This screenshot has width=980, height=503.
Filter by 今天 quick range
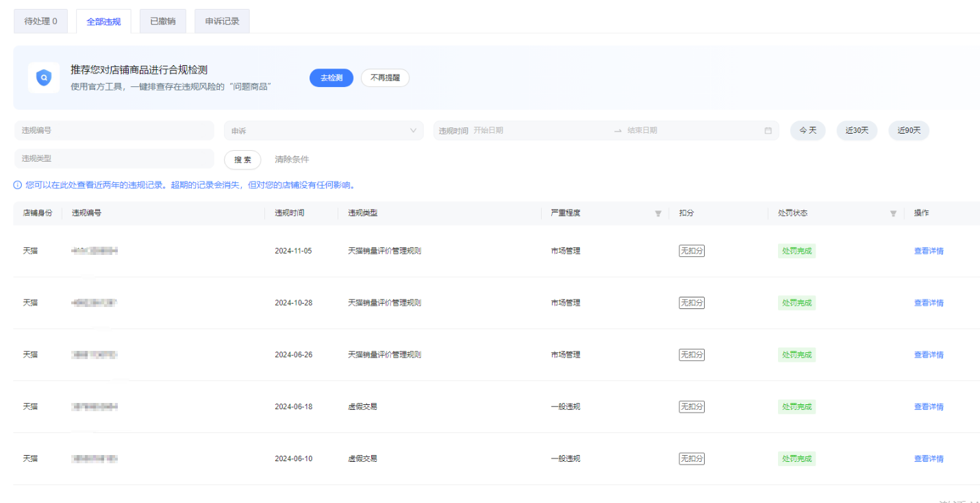[807, 131]
